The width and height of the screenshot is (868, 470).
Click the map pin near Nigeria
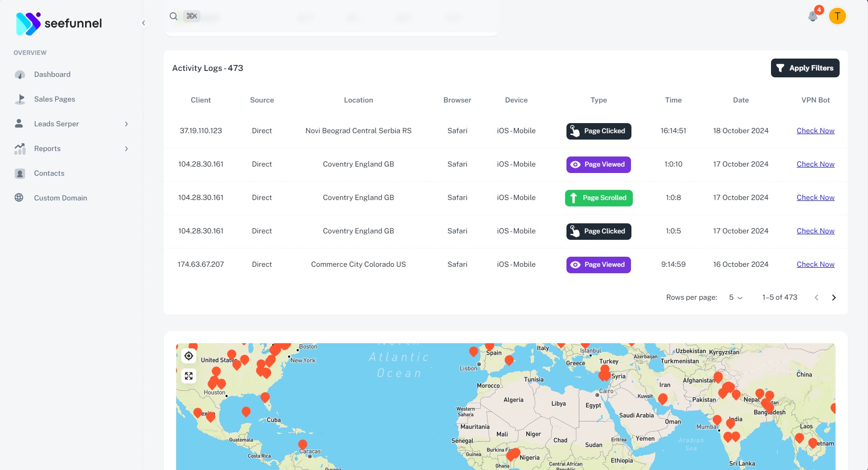[515, 453]
